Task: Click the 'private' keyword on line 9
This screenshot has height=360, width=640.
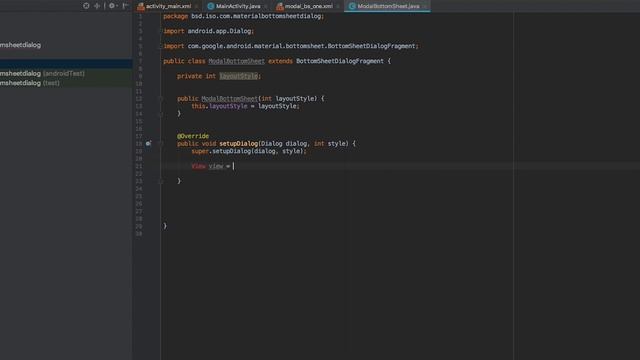Action: click(x=189, y=76)
